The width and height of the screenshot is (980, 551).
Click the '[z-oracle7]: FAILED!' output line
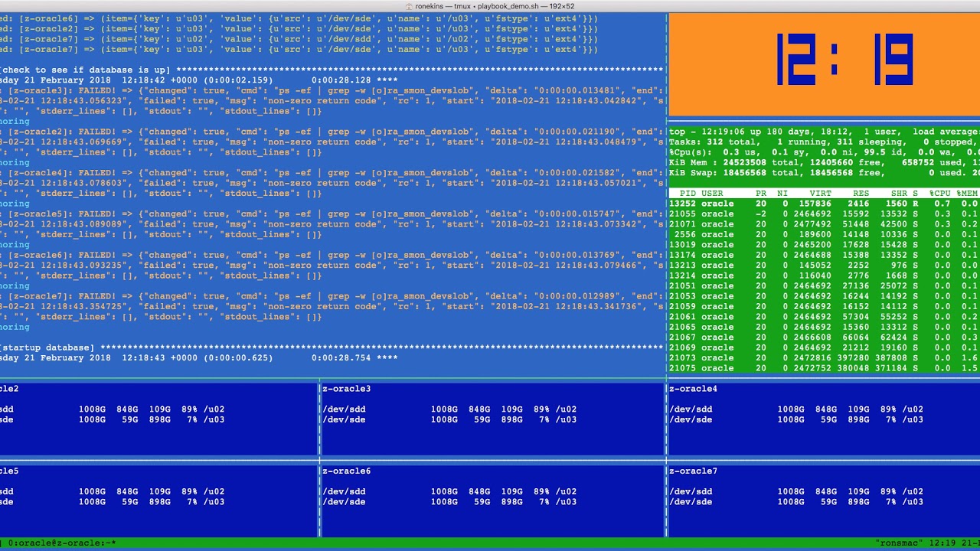point(332,296)
